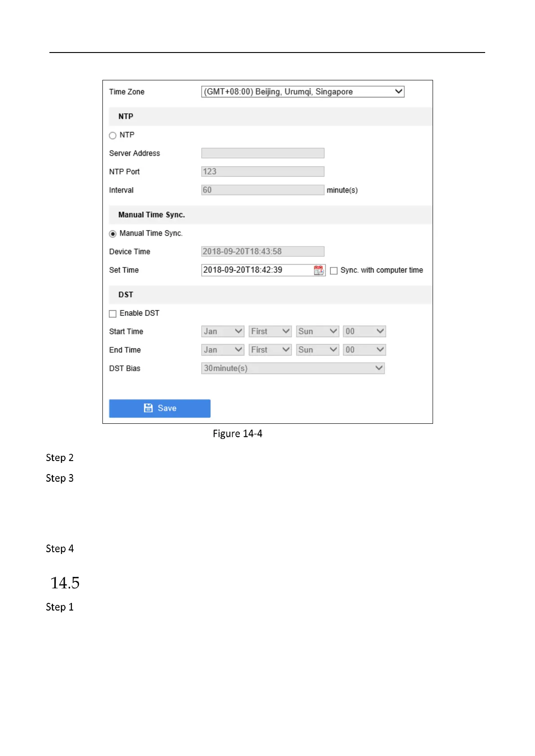535x756 pixels.
Task: Click the Server Address input field
Action: (x=263, y=153)
